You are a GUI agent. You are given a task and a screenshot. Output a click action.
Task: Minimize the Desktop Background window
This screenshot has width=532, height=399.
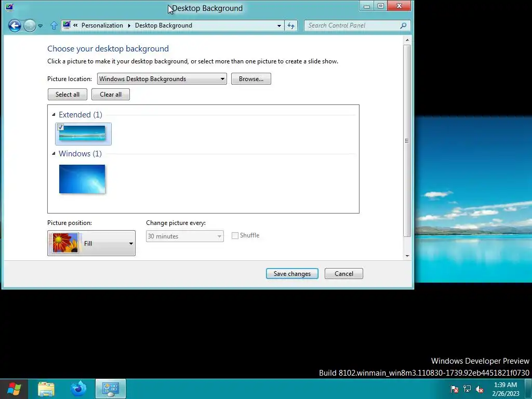click(367, 6)
